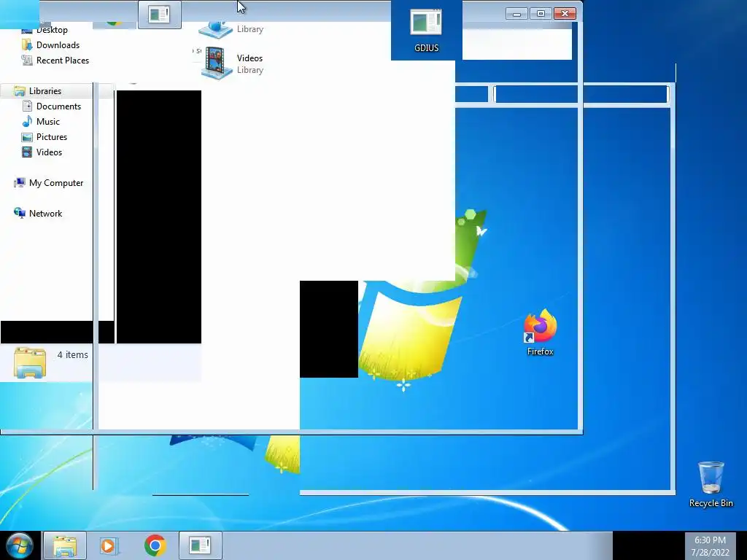This screenshot has height=560, width=747.
Task: Open Google Chrome from the taskbar
Action: [x=155, y=545]
